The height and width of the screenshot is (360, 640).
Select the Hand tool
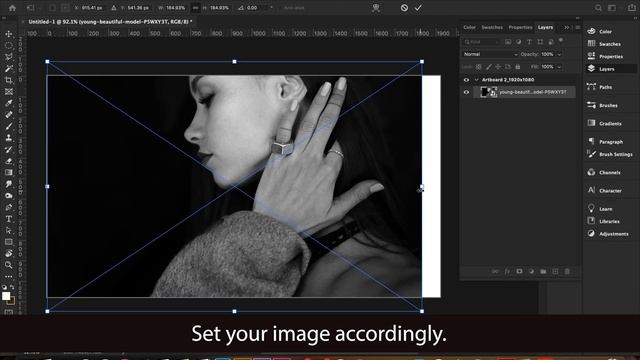point(9,253)
